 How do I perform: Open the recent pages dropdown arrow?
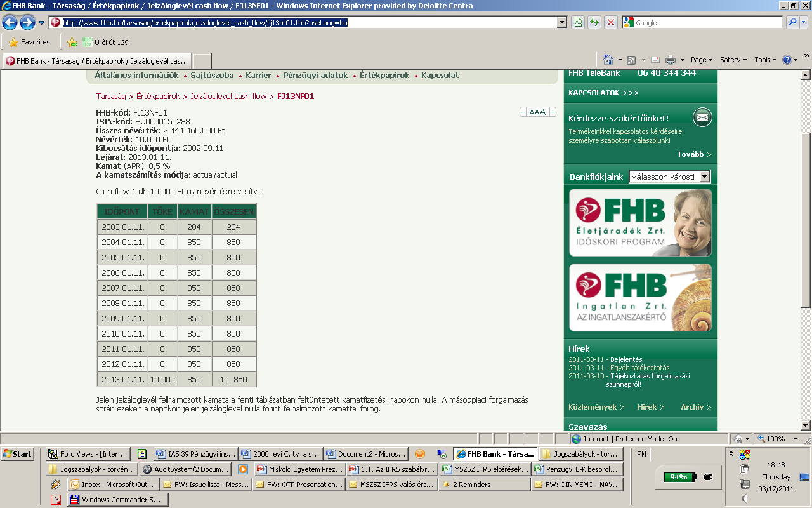(x=41, y=23)
